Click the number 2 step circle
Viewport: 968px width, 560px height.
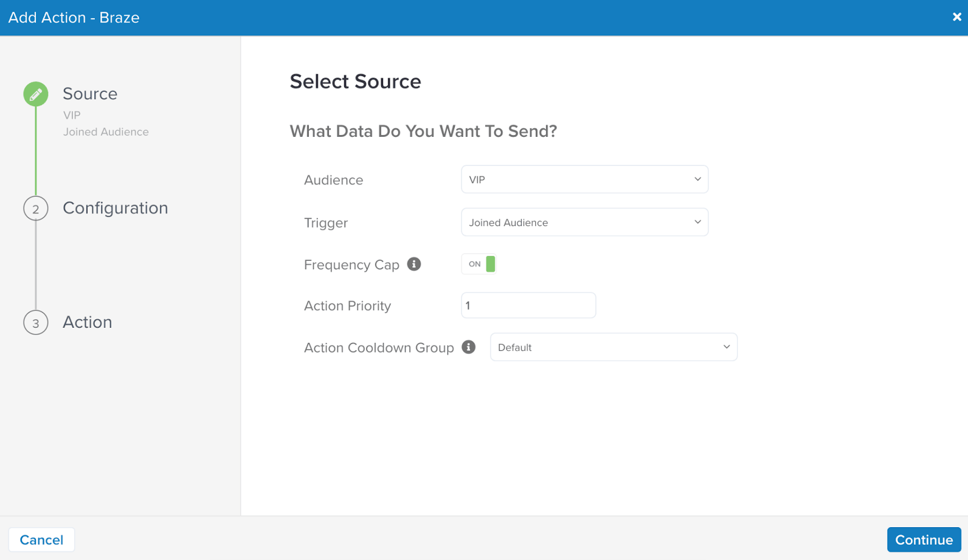[36, 209]
